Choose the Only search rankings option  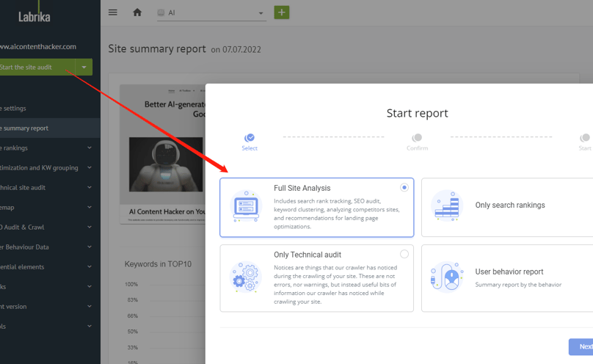tap(507, 208)
